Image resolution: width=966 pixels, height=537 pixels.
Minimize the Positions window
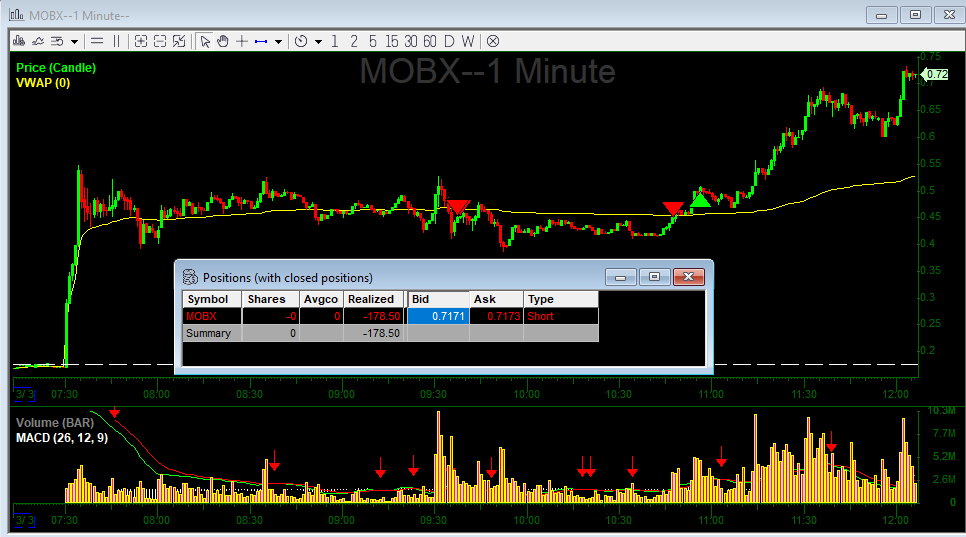(621, 277)
